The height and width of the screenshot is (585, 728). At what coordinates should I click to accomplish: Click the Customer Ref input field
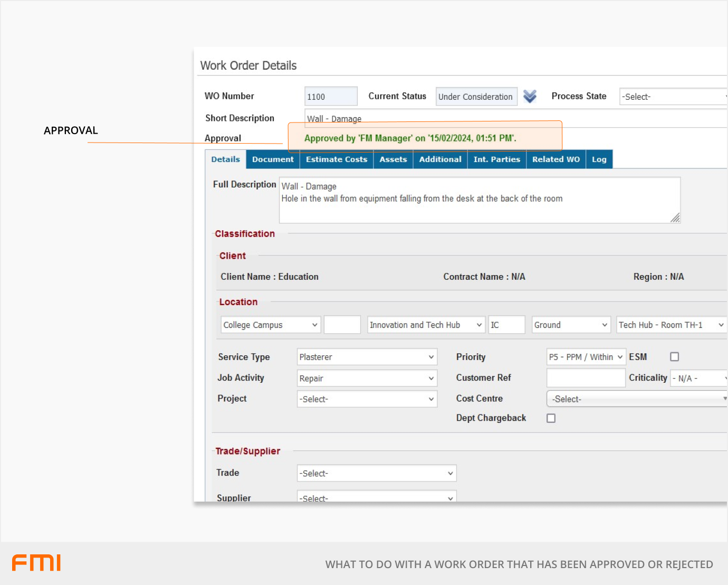586,378
